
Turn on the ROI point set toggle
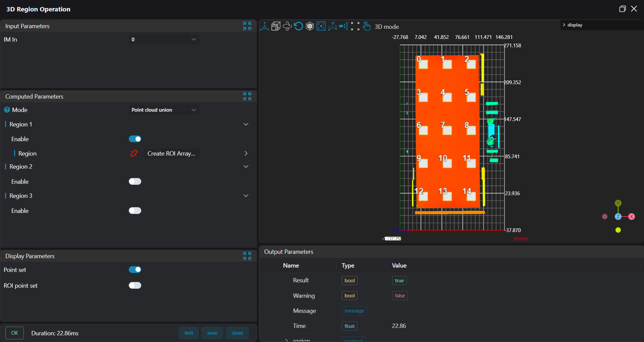pyautogui.click(x=135, y=285)
